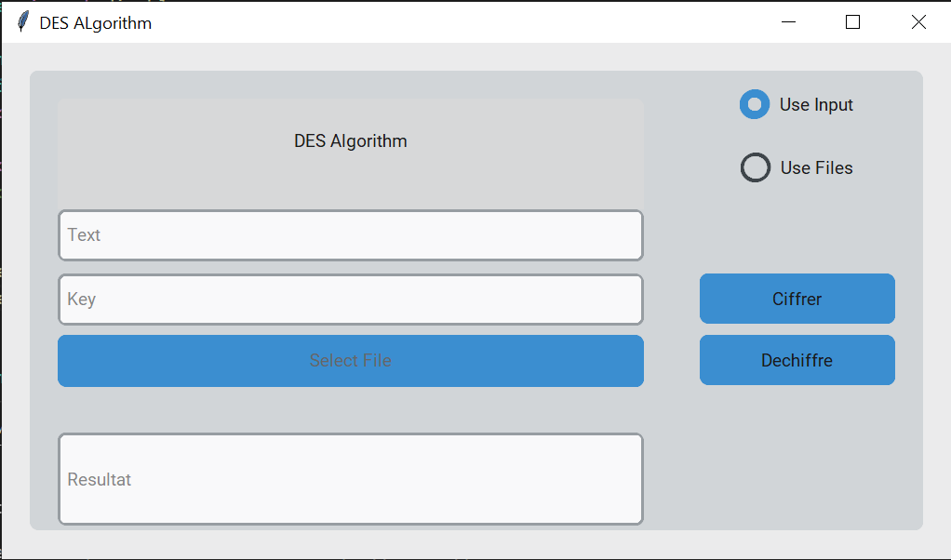This screenshot has width=951, height=560.
Task: Focus the Resultat output box
Action: pyautogui.click(x=350, y=479)
